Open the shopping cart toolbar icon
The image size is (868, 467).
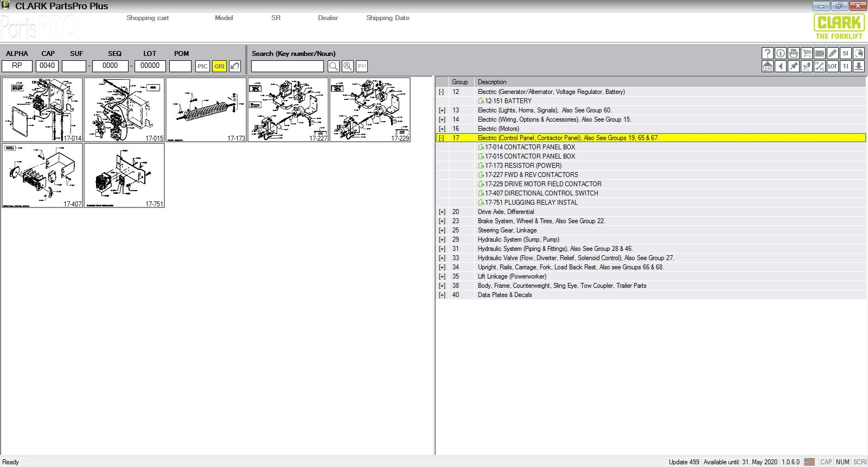pyautogui.click(x=807, y=53)
